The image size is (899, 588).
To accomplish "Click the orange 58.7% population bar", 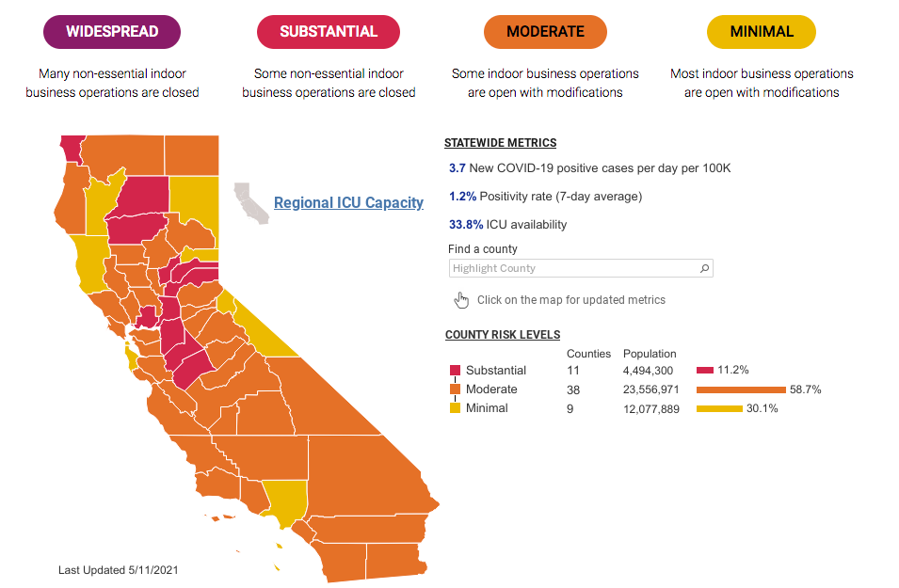I will (x=741, y=389).
